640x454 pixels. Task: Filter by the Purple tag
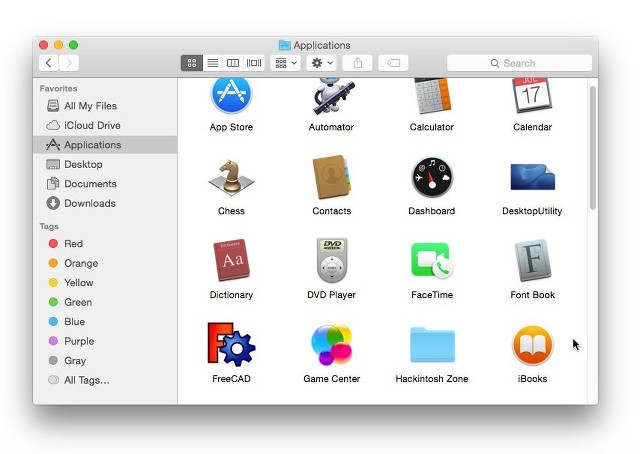tap(105, 341)
